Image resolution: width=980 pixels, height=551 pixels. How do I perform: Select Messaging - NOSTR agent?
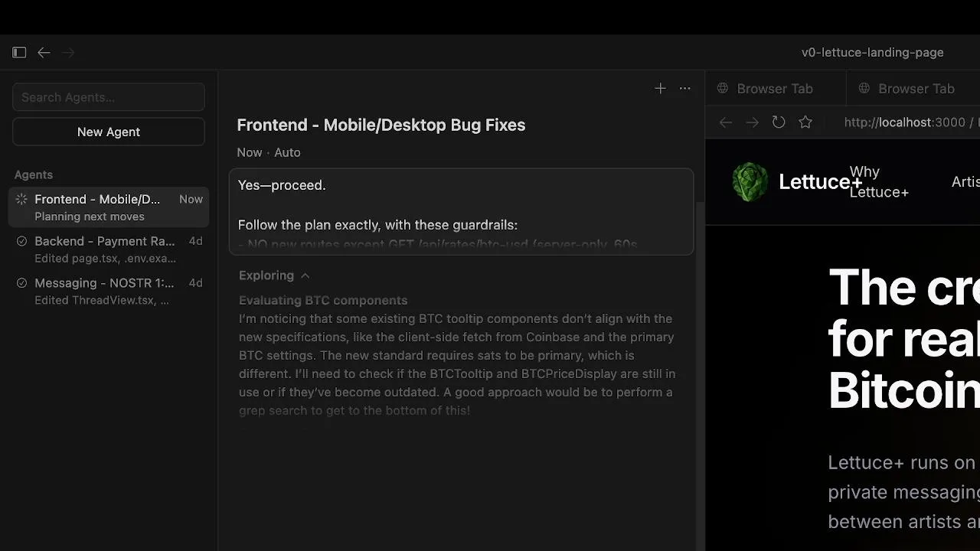(x=109, y=292)
